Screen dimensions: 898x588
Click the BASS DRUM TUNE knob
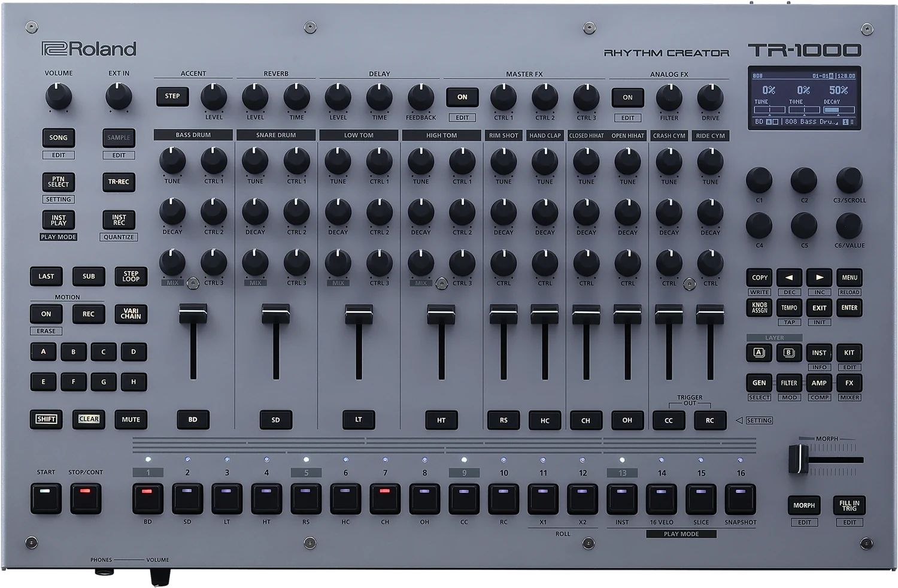point(172,161)
